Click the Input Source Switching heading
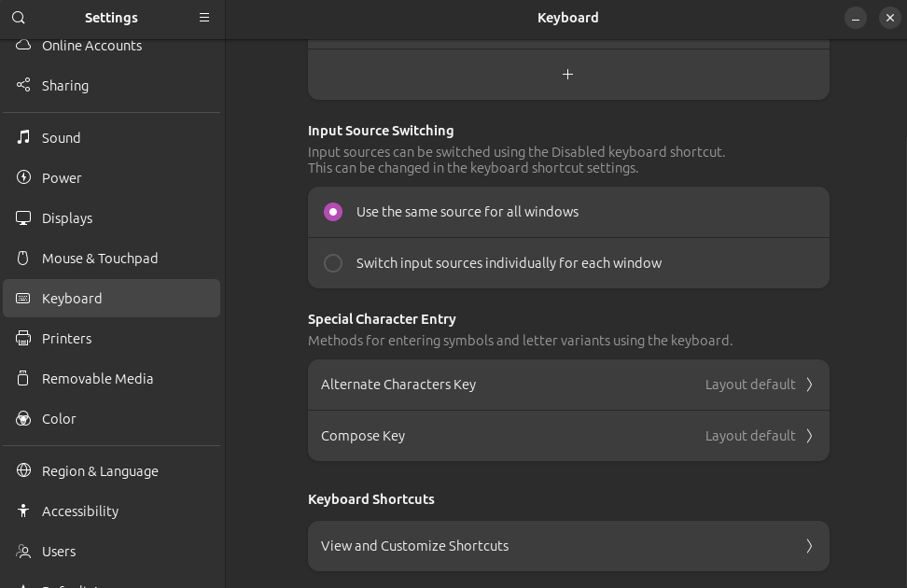The image size is (907, 588). [x=381, y=131]
